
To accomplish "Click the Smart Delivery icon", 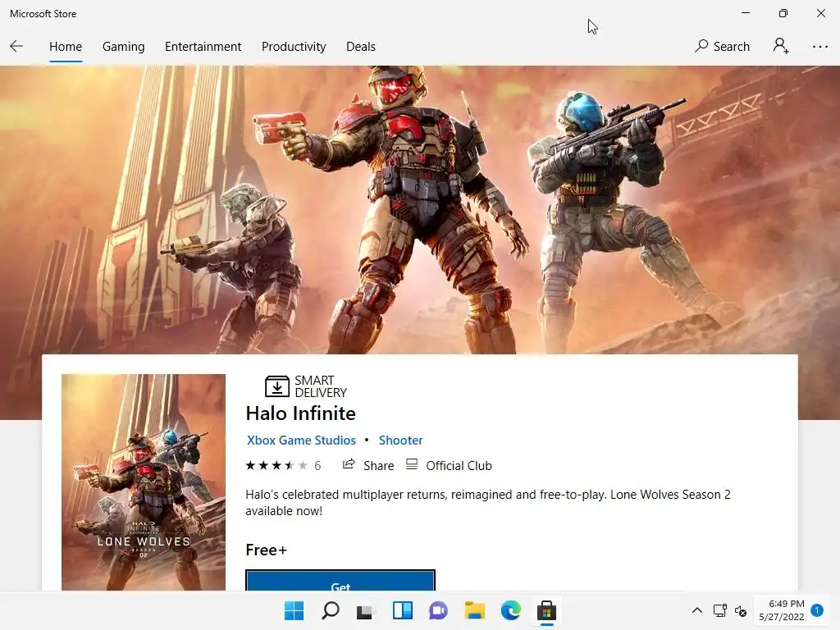I will point(277,386).
